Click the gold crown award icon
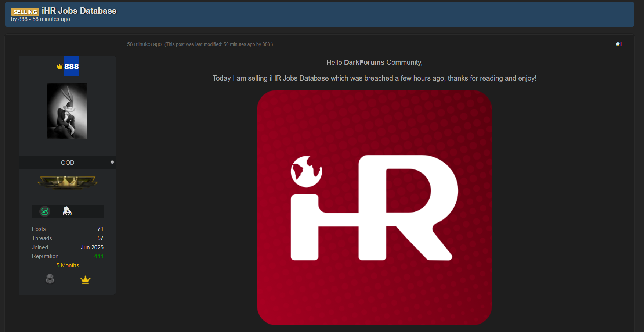The image size is (644, 332). [x=85, y=280]
